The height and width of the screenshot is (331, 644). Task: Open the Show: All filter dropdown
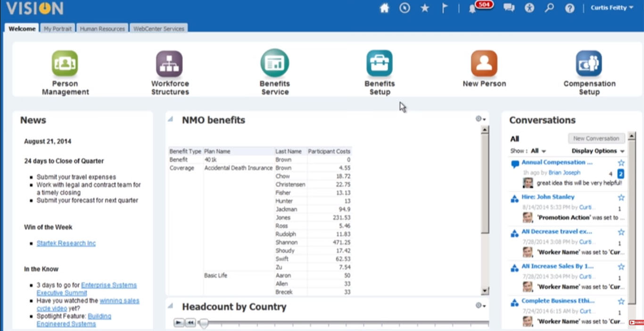coord(538,151)
